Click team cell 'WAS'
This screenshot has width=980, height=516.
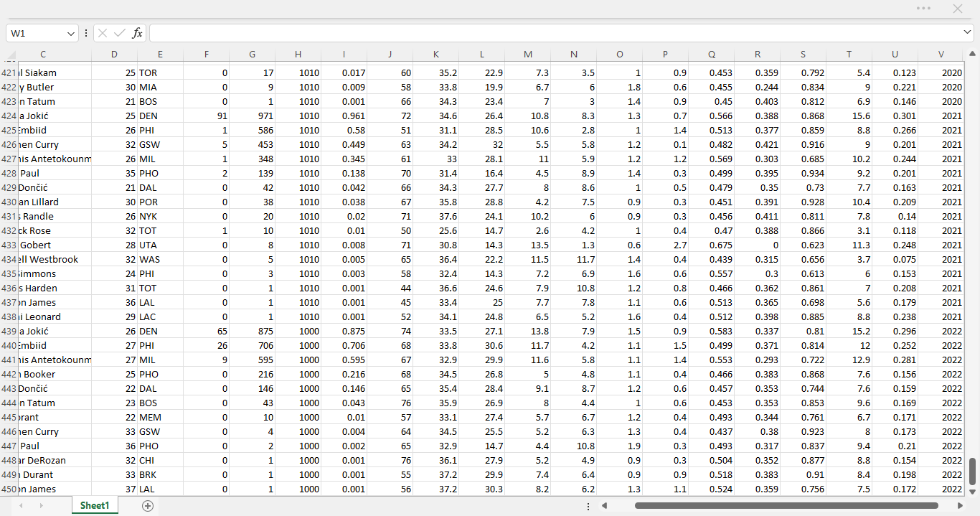click(160, 259)
